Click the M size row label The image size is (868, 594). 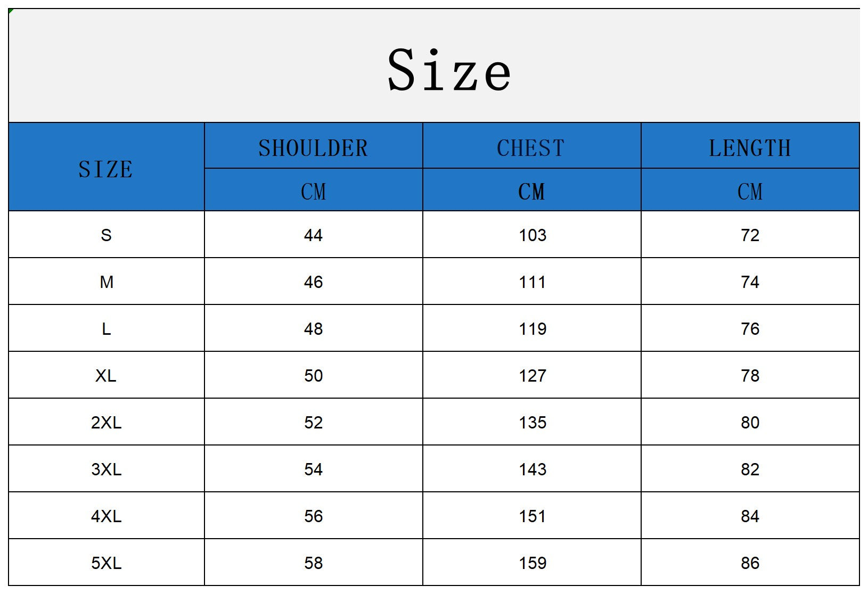coord(106,282)
